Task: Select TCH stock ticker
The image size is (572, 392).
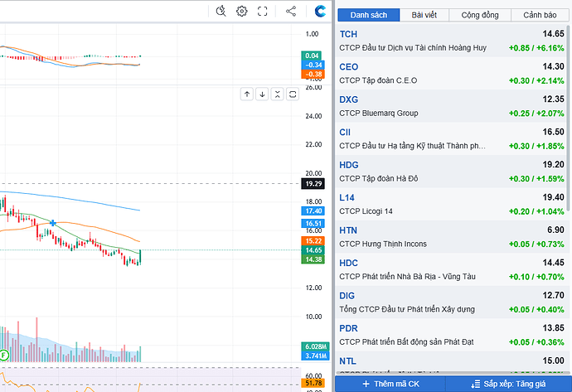Action: point(348,34)
